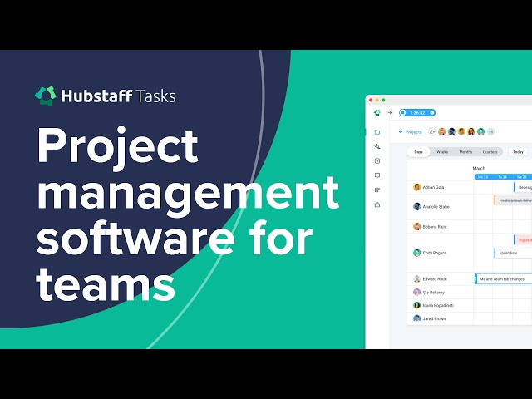Open 'Me and Team tab changes' task
This screenshot has width=532, height=399.
[x=504, y=279]
